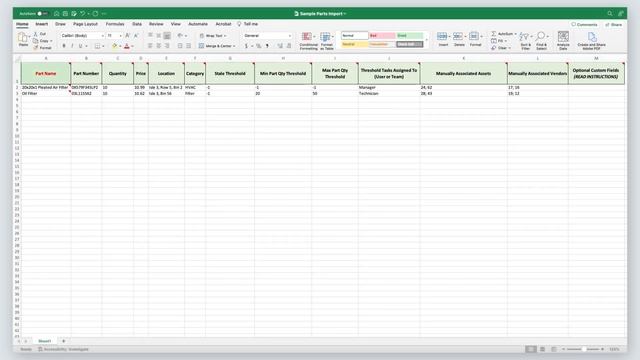Apply the Bad cell style
The height and width of the screenshot is (360, 640).
382,36
